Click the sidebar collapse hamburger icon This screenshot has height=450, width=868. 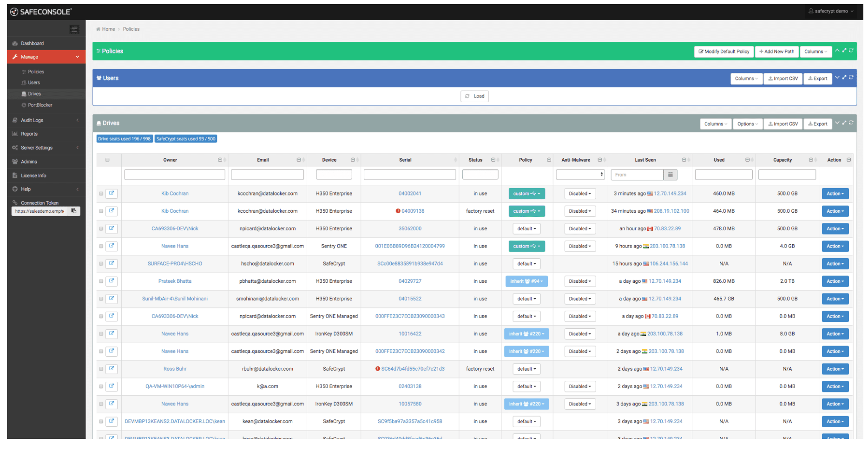pyautogui.click(x=74, y=29)
